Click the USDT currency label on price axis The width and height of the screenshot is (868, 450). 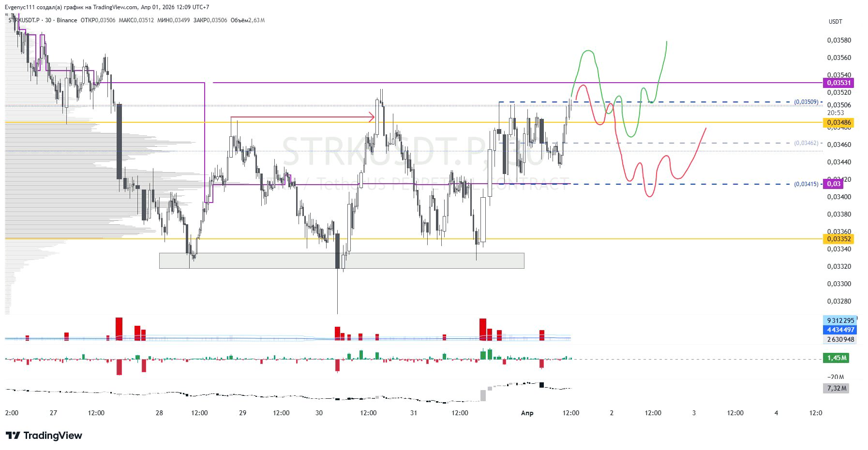point(835,22)
